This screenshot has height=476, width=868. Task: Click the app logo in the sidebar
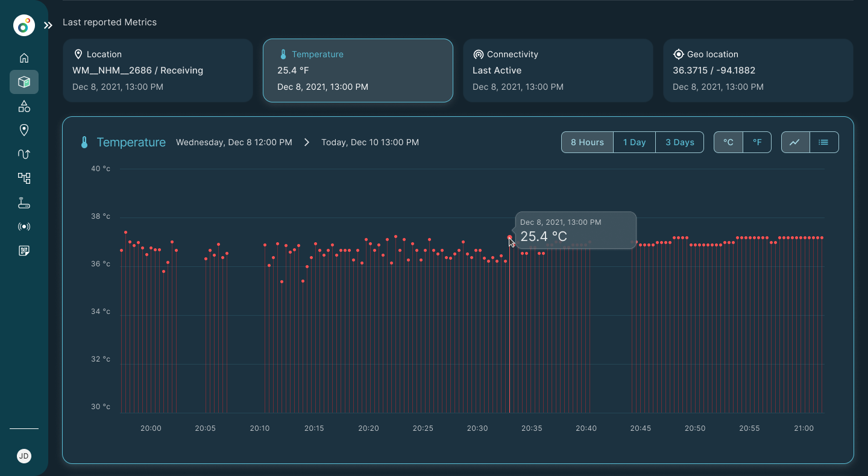tap(24, 25)
